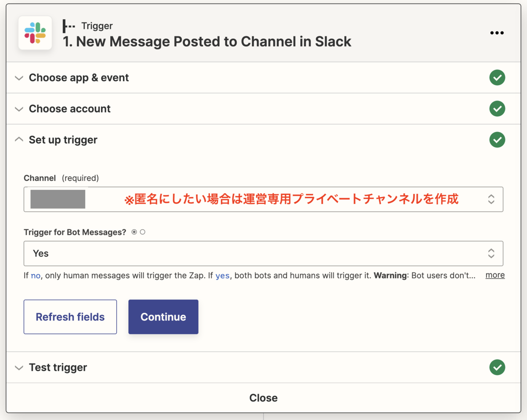Image resolution: width=527 pixels, height=420 pixels.
Task: Click the Trigger step type icon
Action: [69, 26]
